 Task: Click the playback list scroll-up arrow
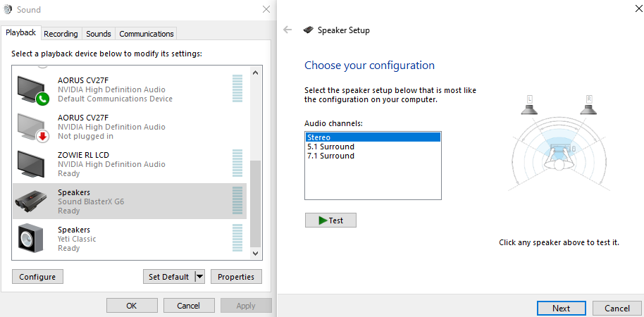(256, 73)
